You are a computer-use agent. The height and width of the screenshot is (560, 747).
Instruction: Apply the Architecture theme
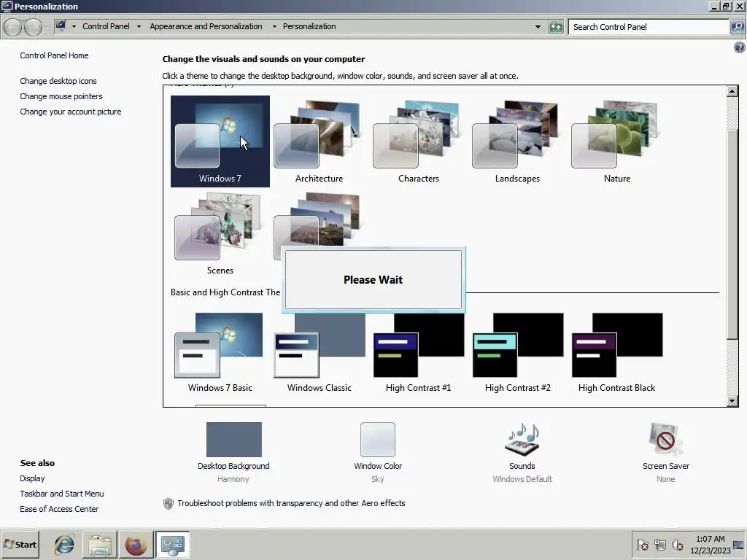(320, 141)
